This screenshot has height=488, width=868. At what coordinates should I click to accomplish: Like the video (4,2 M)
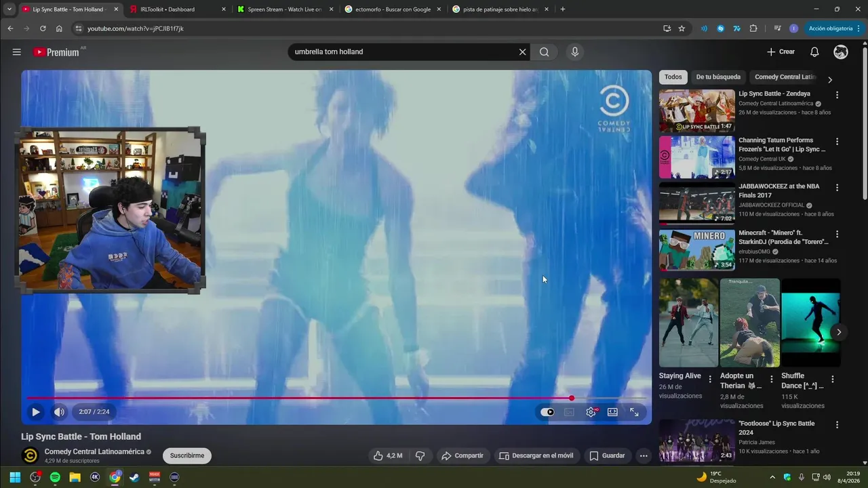coord(388,455)
